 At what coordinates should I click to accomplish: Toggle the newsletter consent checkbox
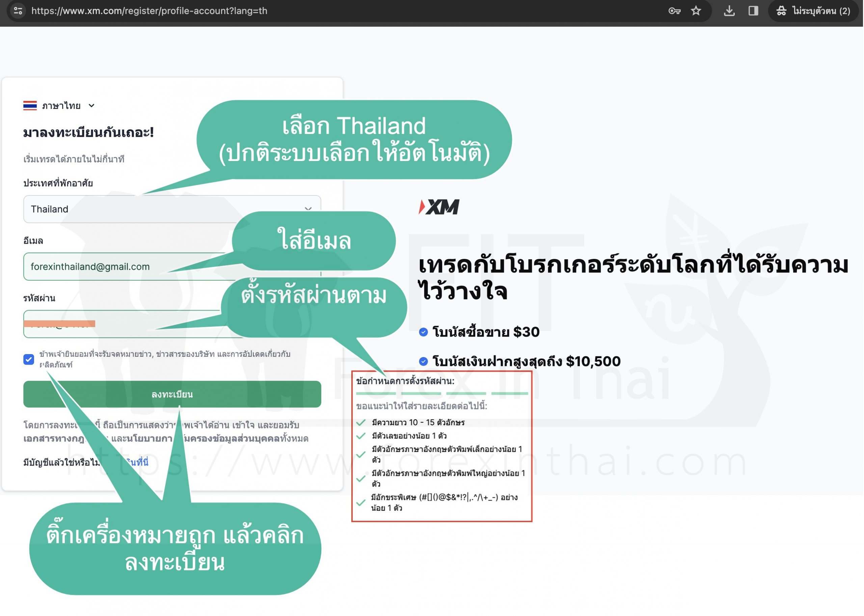29,359
